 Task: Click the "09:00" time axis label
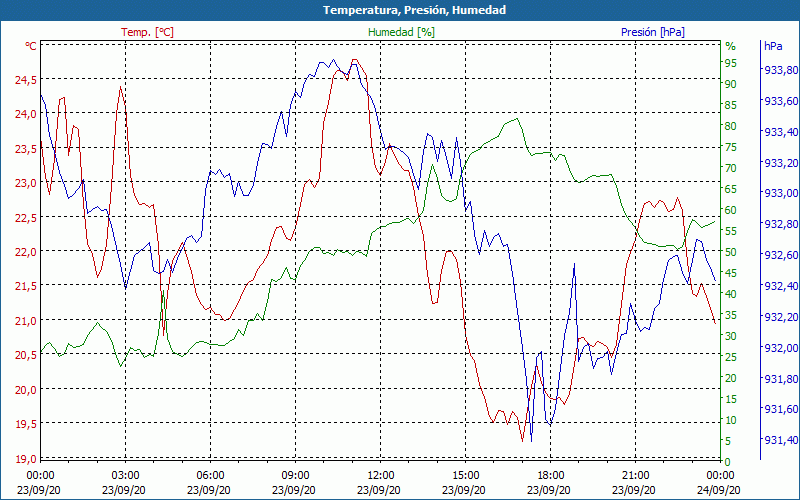click(295, 476)
